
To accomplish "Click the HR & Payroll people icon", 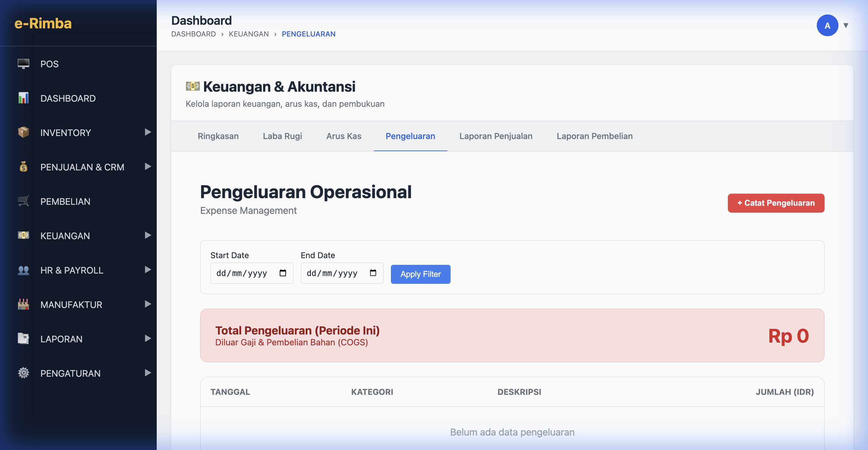I will coord(23,270).
